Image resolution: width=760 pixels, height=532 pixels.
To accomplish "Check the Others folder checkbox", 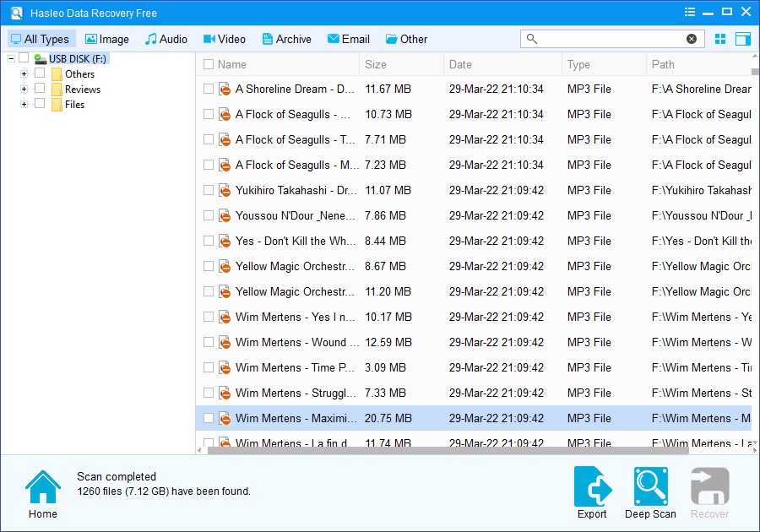I will click(40, 73).
